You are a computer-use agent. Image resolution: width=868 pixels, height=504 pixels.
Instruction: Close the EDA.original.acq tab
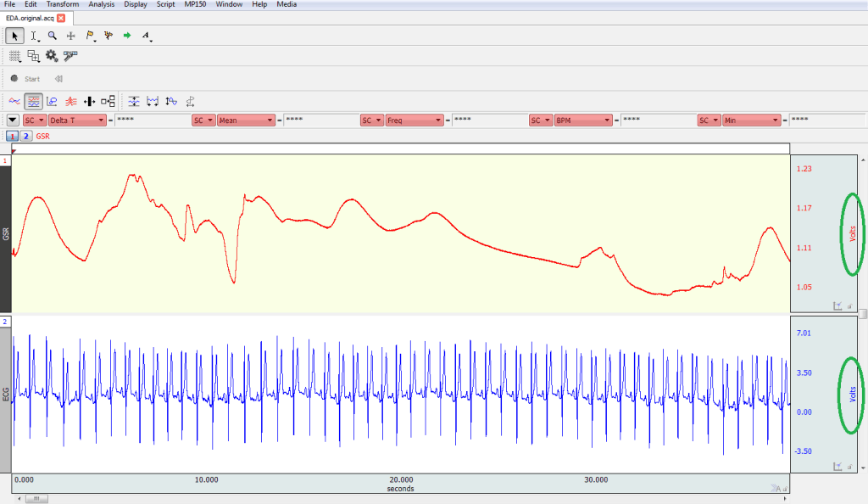(61, 19)
